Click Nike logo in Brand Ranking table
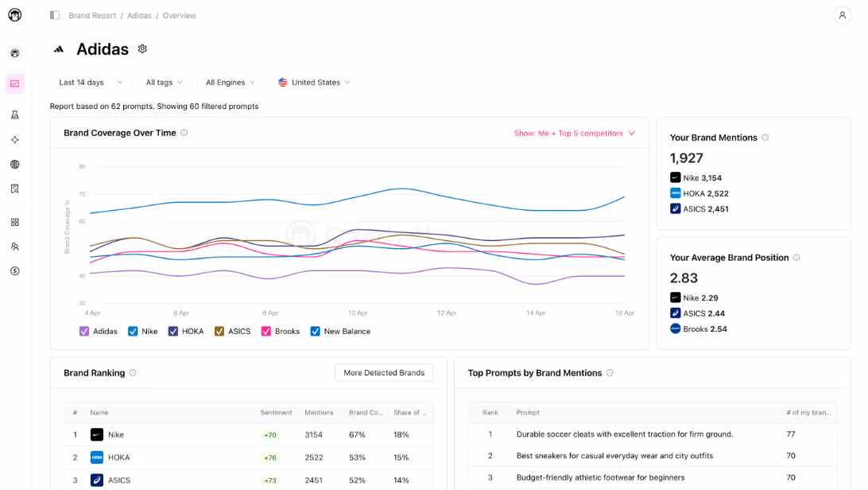 click(x=97, y=434)
